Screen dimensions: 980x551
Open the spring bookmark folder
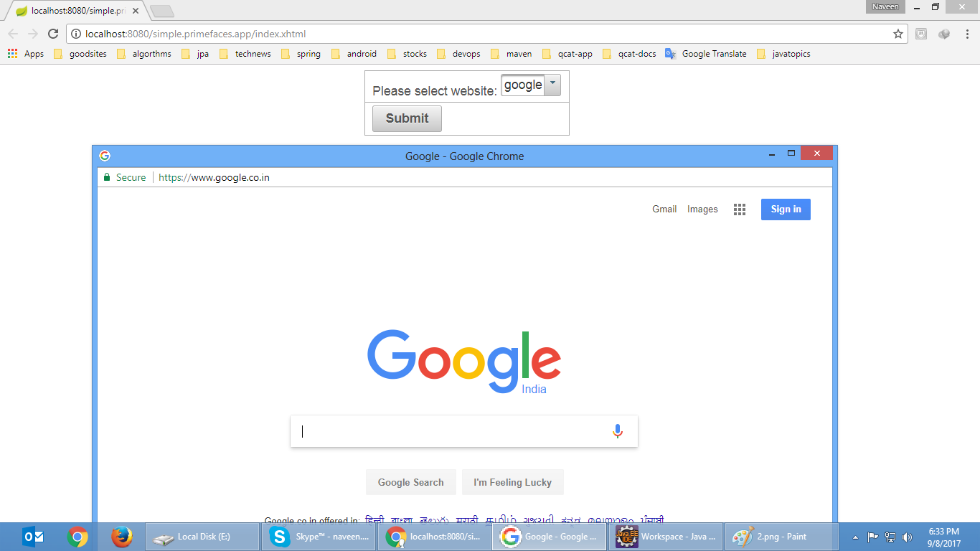click(301, 54)
